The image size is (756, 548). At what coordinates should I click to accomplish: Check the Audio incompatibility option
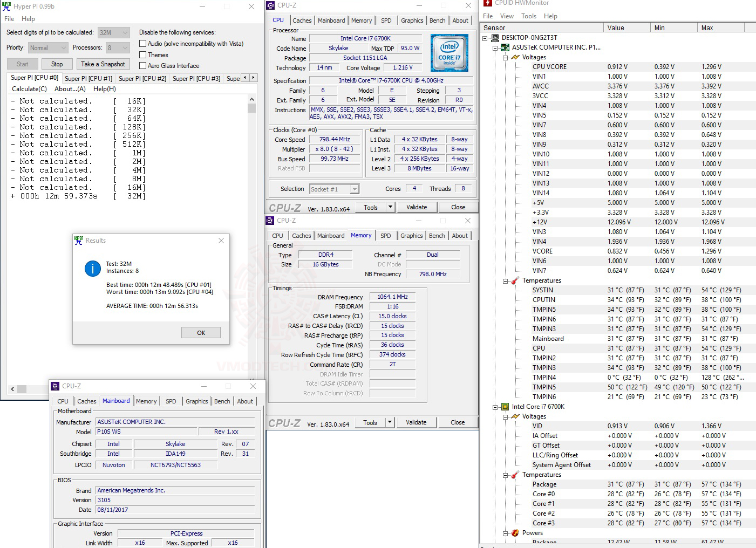pyautogui.click(x=142, y=43)
